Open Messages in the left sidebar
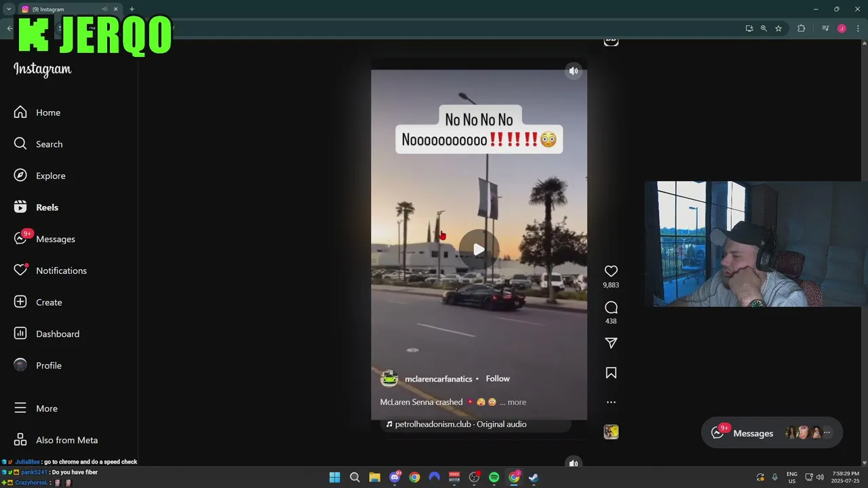 (x=45, y=239)
